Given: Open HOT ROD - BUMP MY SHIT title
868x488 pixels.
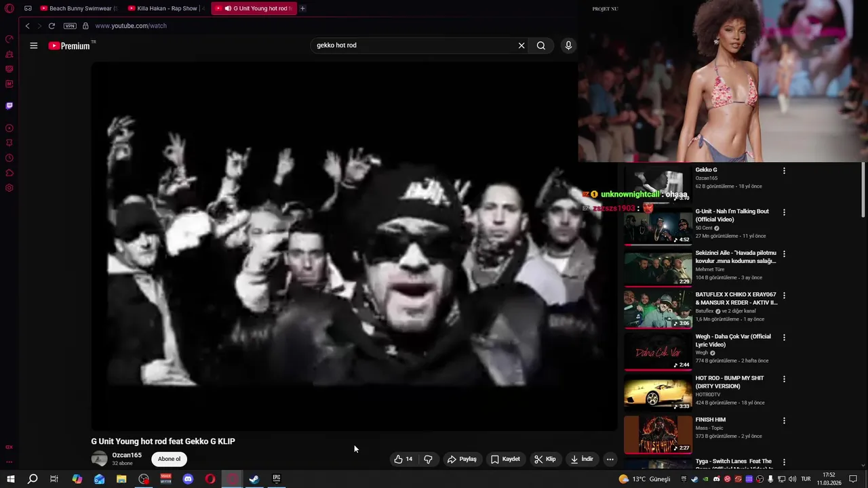Looking at the screenshot, I should click(x=730, y=382).
